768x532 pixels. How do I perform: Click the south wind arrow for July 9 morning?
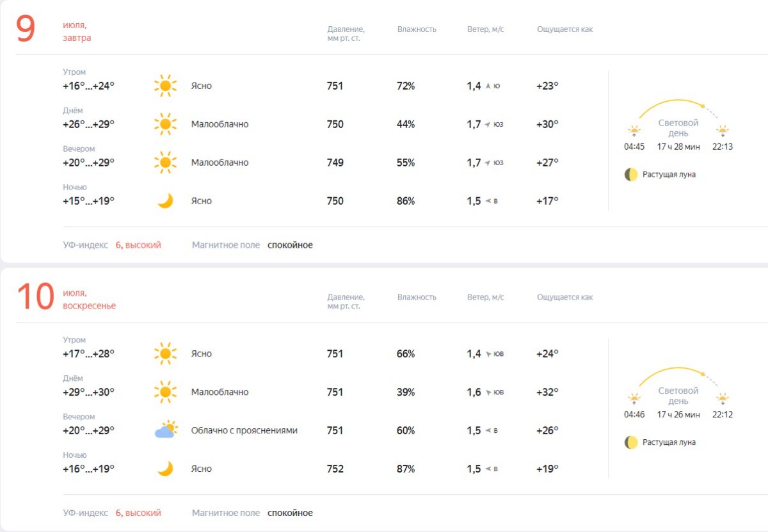488,86
